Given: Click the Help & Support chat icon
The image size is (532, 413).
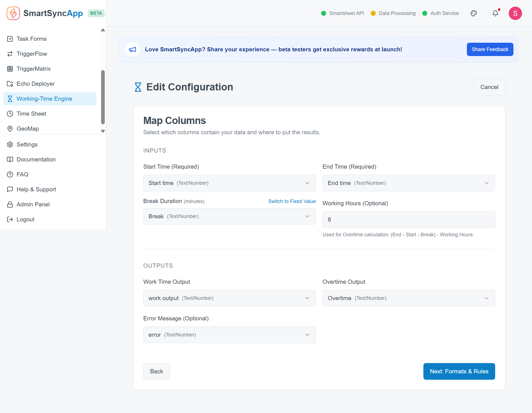Looking at the screenshot, I should point(10,189).
